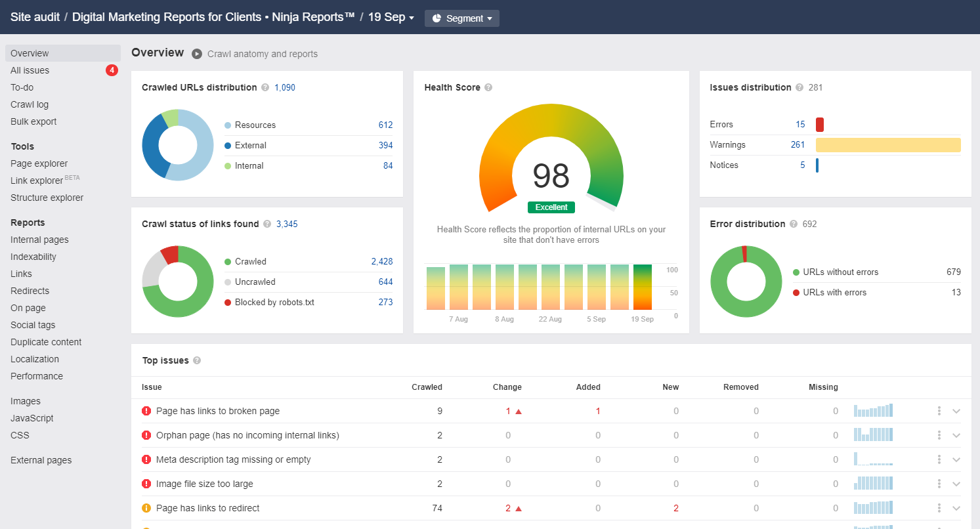Select Indexability under Reports
Screen dimensions: 980x529
point(34,257)
